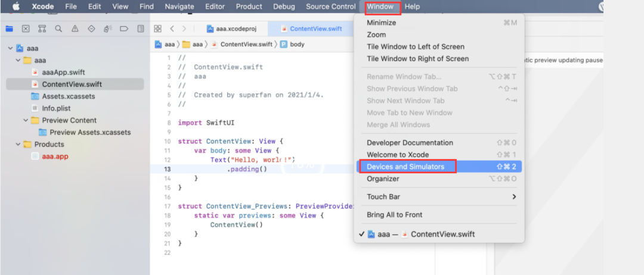Collapse the Products group
Image resolution: width=644 pixels, height=275 pixels.
(x=18, y=144)
